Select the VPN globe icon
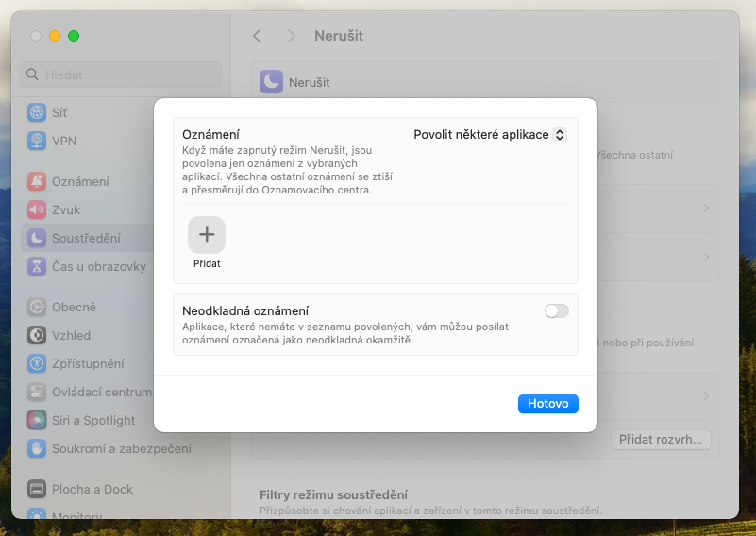The height and width of the screenshot is (536, 756). point(37,141)
